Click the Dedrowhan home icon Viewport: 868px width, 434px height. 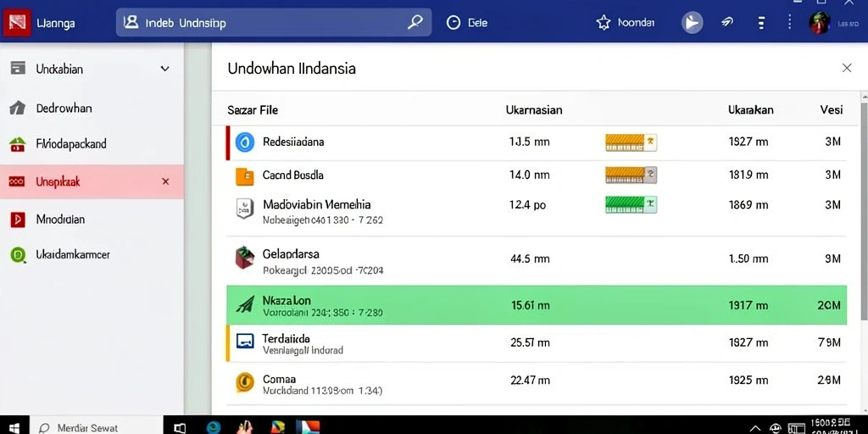[x=18, y=108]
